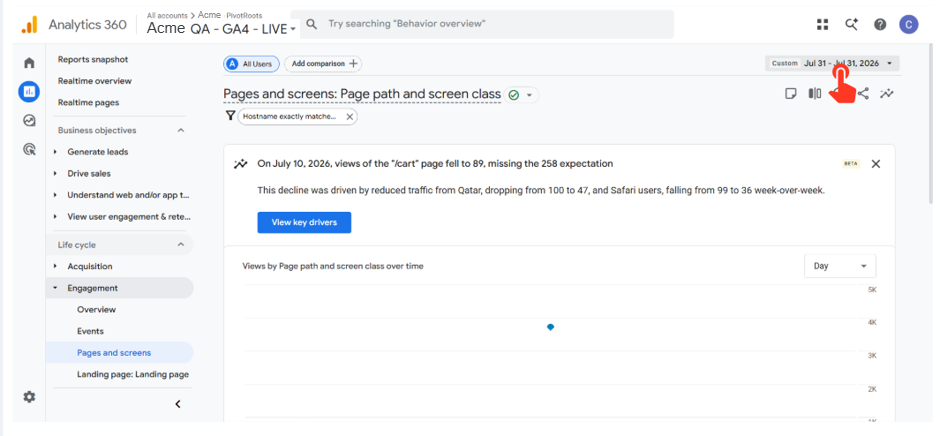The height and width of the screenshot is (436, 940).
Task: Open the Day granularity dropdown
Action: point(839,266)
